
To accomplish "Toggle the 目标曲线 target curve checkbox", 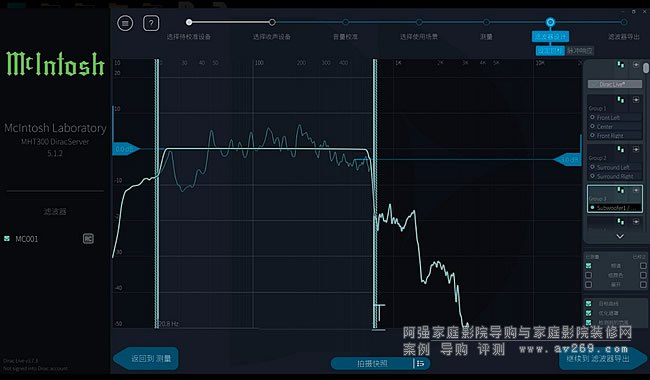I will (589, 304).
